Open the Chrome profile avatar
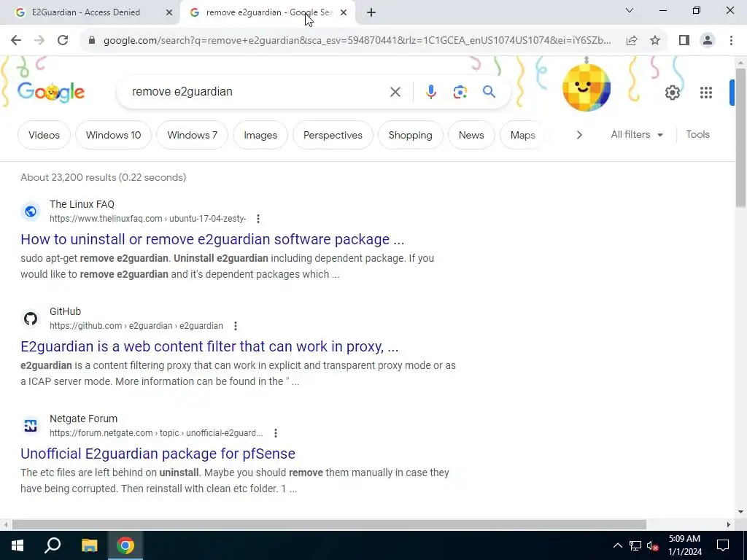The image size is (747, 560). point(708,40)
